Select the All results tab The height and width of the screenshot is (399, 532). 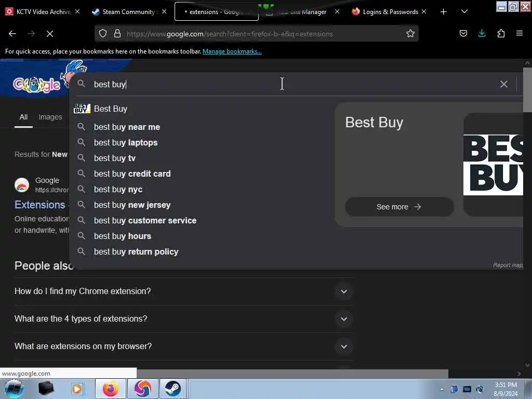23,117
